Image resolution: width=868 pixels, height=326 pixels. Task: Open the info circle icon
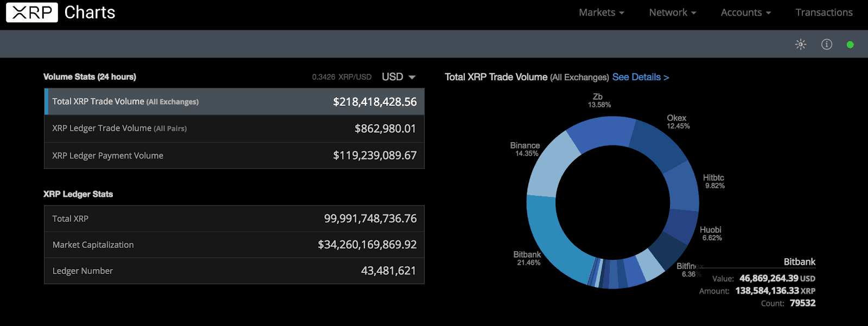pyautogui.click(x=827, y=44)
